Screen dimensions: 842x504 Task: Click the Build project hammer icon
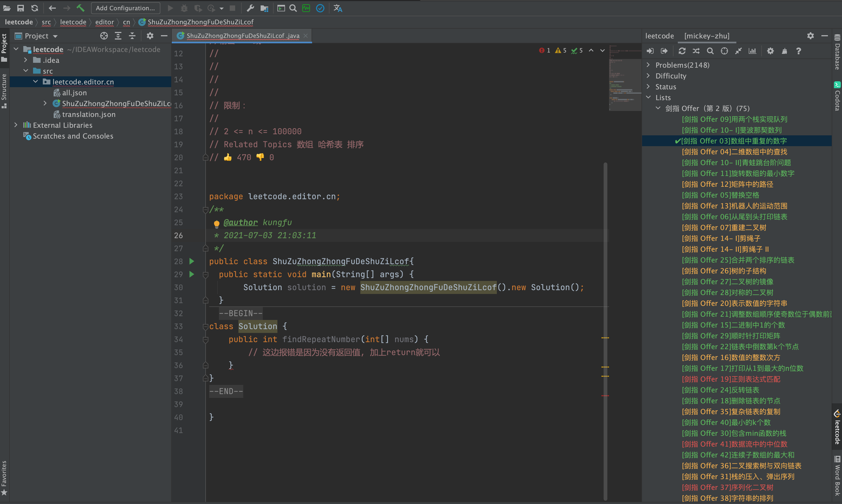[80, 8]
